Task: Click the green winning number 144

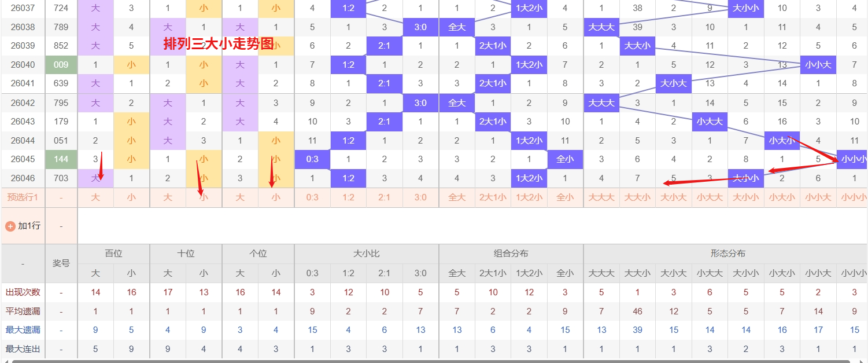Action: click(x=60, y=159)
